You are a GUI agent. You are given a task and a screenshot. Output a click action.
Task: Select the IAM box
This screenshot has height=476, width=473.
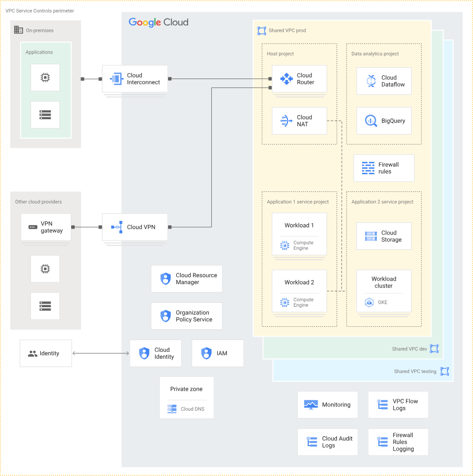pos(218,353)
